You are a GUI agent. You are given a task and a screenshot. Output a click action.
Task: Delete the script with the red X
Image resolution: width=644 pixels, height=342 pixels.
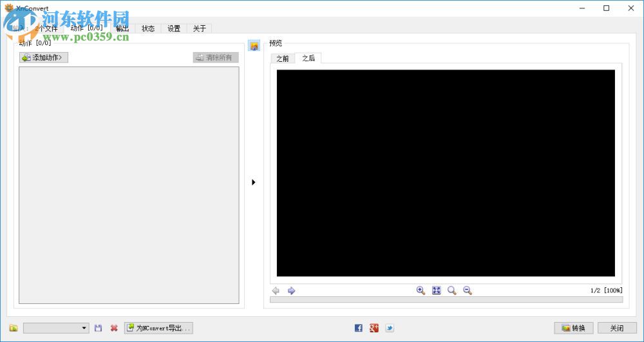coord(114,328)
